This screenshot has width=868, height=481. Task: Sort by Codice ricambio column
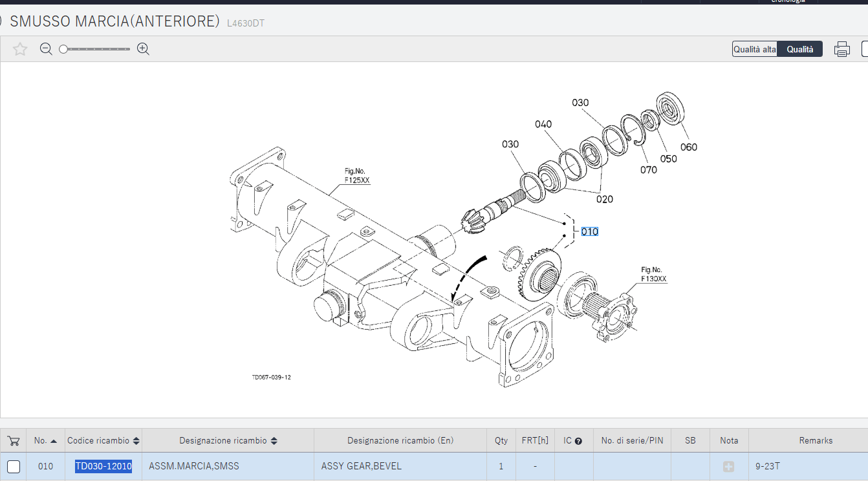[136, 441]
